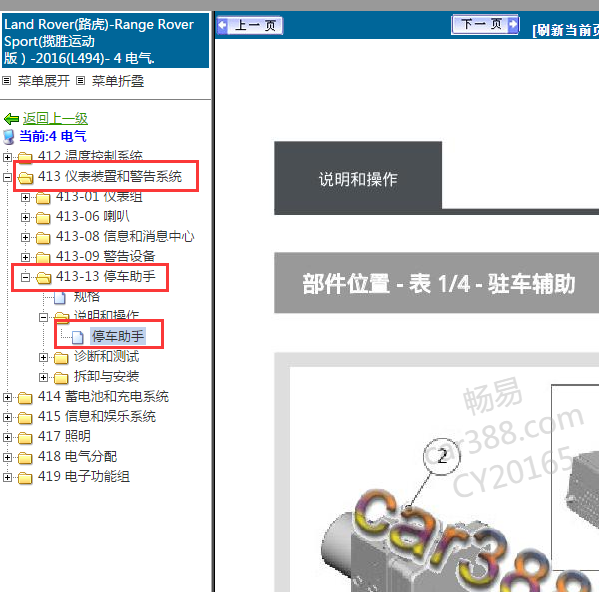Click document icon next to 规格
Viewport: 599px width, 592px height.
click(60, 297)
